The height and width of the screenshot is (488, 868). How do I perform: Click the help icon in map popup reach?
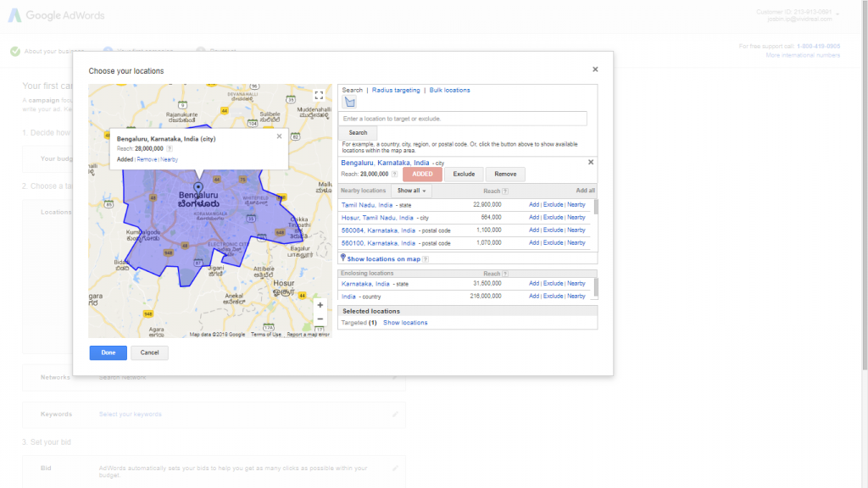pyautogui.click(x=170, y=149)
